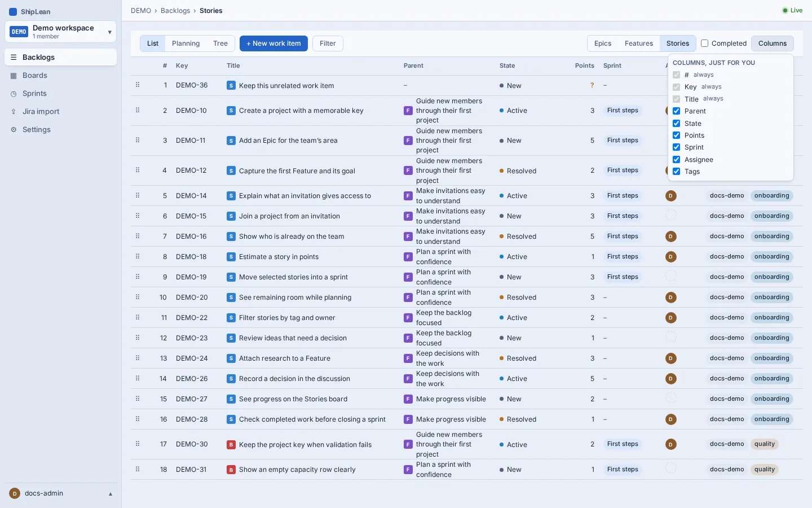Click the story type icon on DEMO-10
This screenshot has width=812, height=508.
point(231,111)
